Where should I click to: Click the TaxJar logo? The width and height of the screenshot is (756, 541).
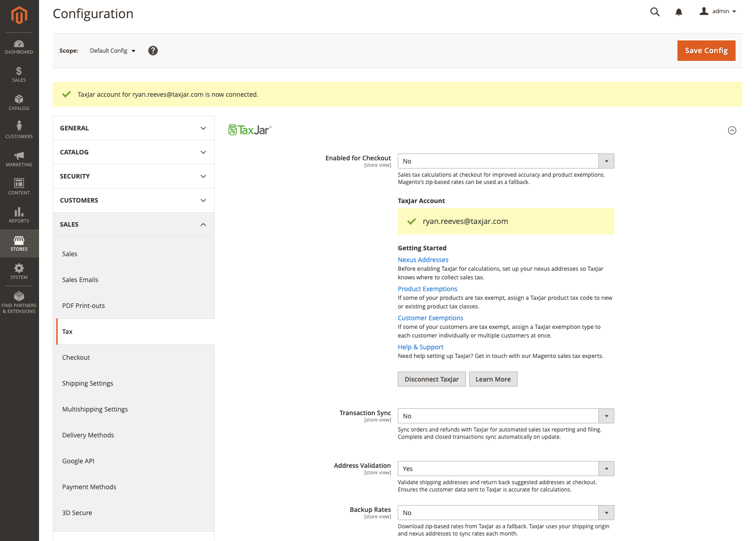pyautogui.click(x=250, y=130)
